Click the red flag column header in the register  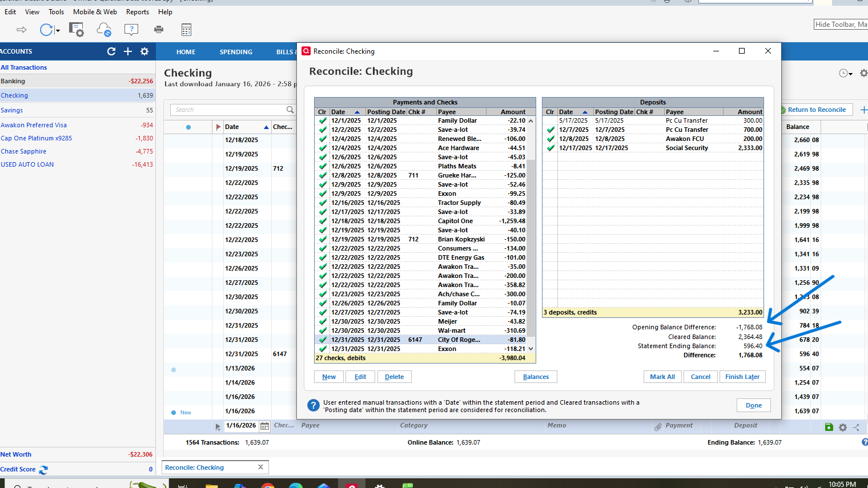pyautogui.click(x=218, y=127)
